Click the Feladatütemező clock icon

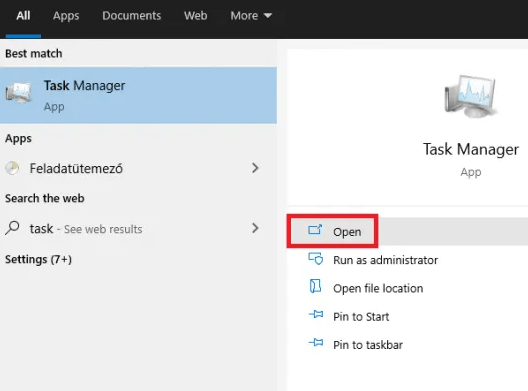[x=12, y=168]
